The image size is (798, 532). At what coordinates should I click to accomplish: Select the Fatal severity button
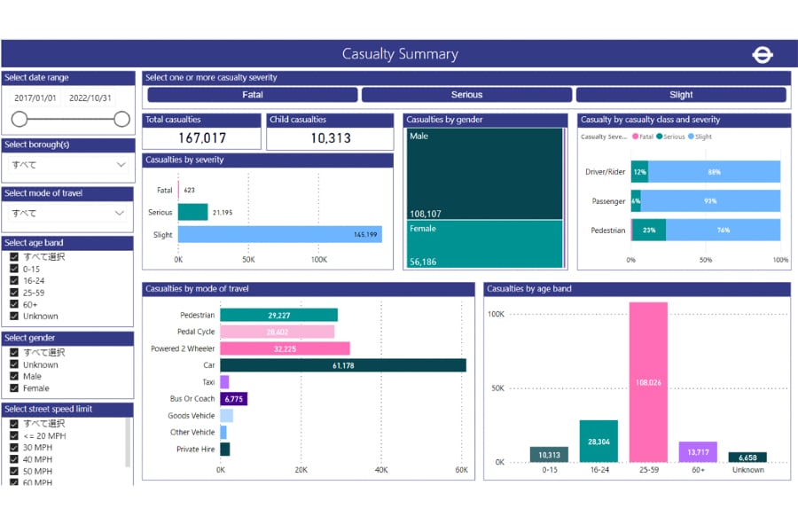coord(253,95)
